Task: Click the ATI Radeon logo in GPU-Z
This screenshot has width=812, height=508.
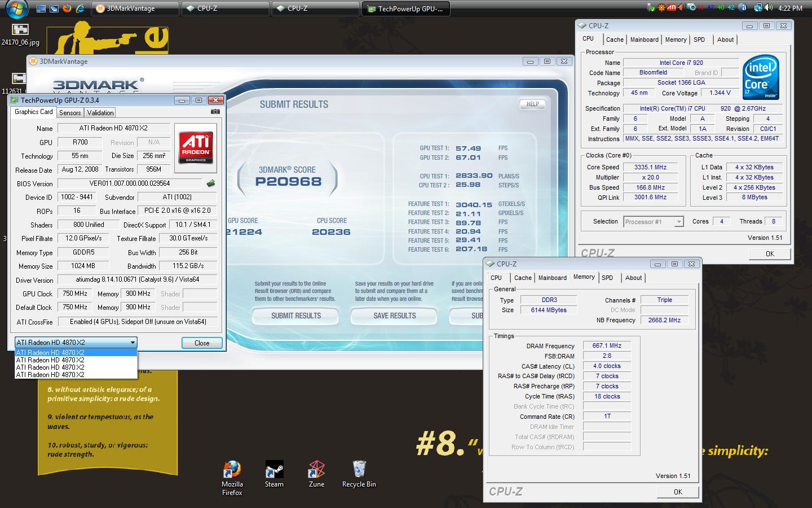Action: coord(196,147)
